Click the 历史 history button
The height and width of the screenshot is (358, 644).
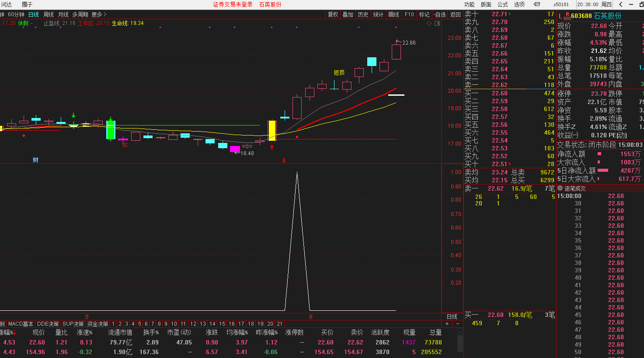(x=363, y=14)
